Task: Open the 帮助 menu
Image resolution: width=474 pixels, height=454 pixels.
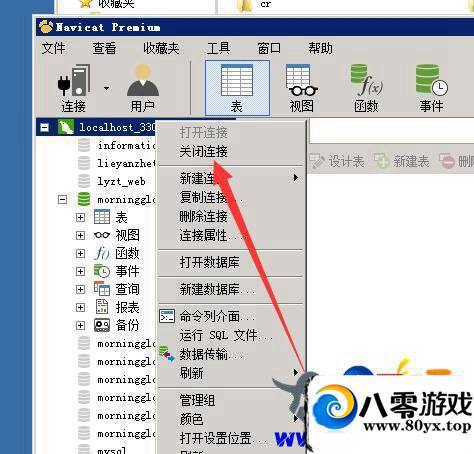Action: click(x=320, y=48)
